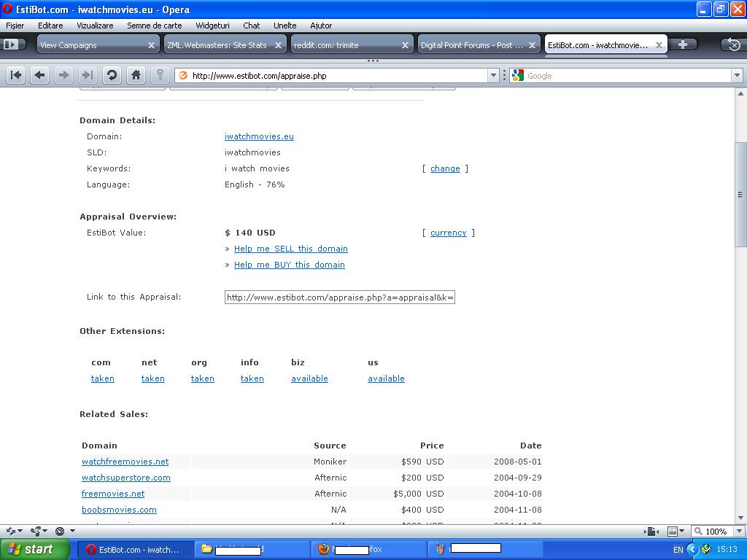The height and width of the screenshot is (560, 747).
Task: Toggle show images icon in status bar
Action: click(672, 531)
